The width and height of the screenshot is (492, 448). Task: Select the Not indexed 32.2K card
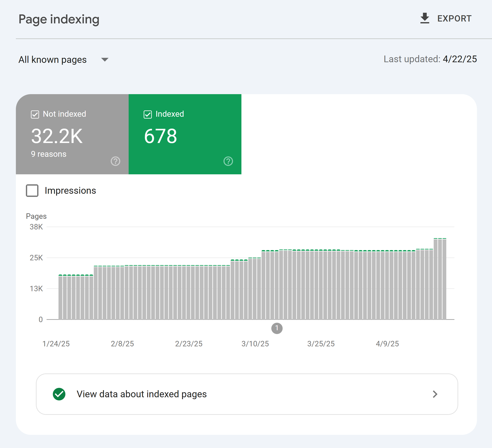coord(72,134)
